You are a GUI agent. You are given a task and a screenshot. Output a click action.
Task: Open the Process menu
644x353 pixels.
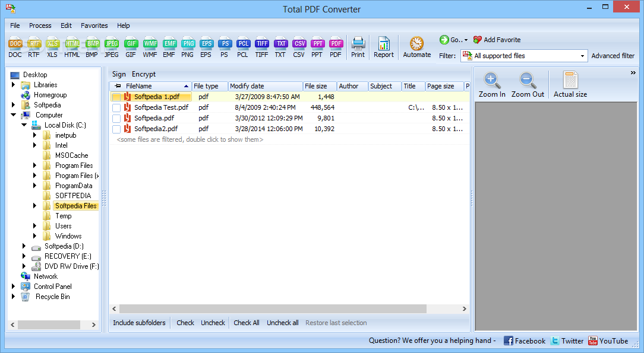click(x=40, y=26)
